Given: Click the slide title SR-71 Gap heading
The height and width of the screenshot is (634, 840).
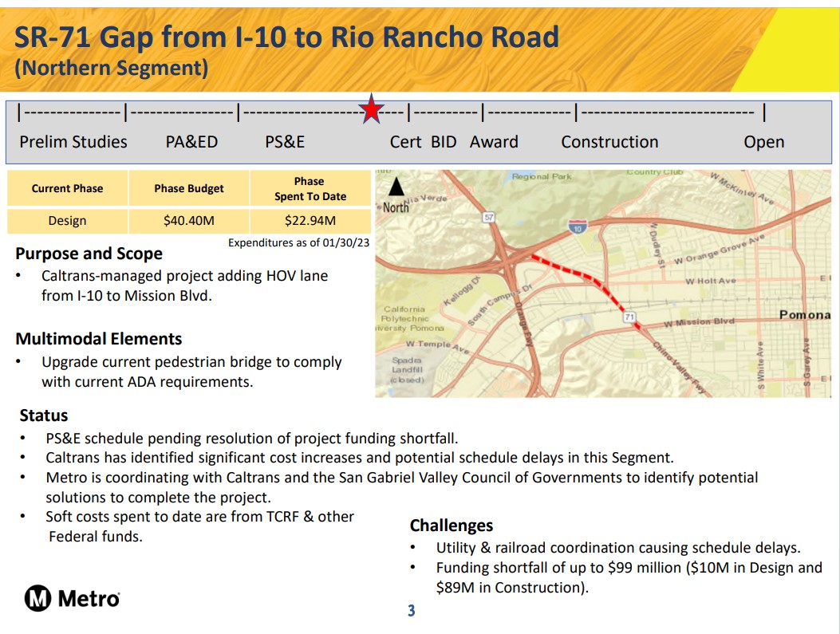Looking at the screenshot, I should 283,37.
